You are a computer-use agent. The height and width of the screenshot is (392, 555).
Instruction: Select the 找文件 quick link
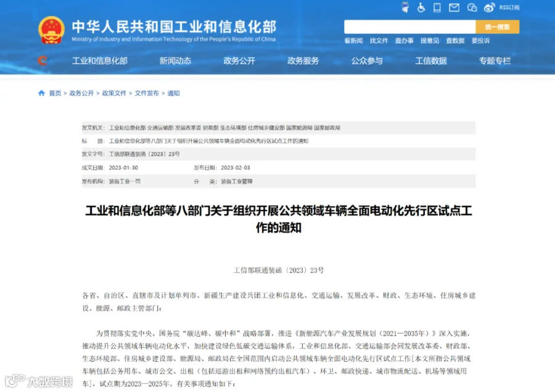click(379, 41)
